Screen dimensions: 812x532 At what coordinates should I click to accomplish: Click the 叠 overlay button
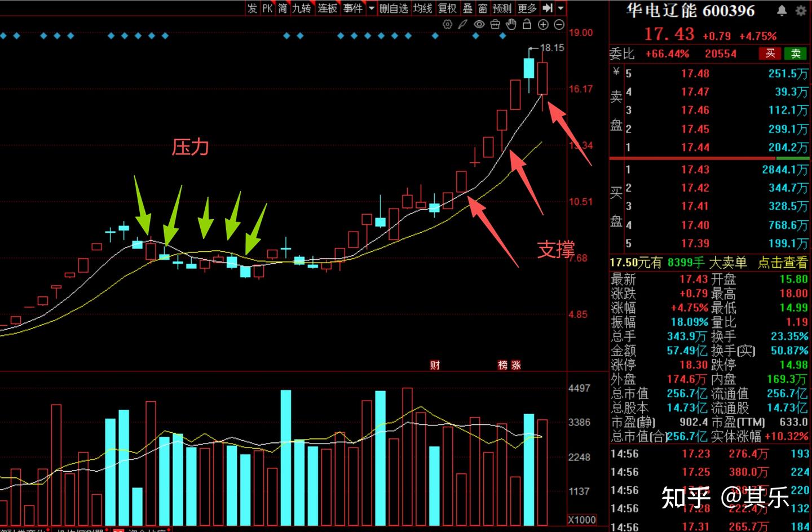[x=467, y=8]
